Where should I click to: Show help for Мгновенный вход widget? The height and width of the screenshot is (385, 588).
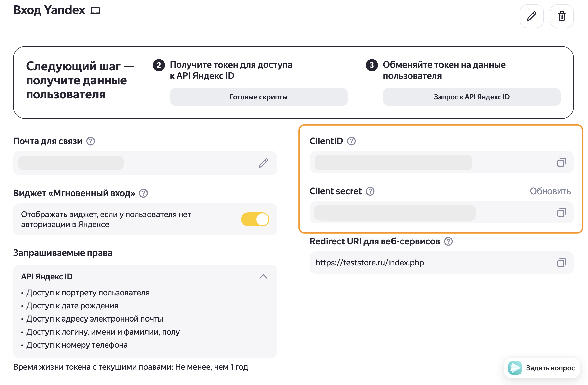click(143, 193)
